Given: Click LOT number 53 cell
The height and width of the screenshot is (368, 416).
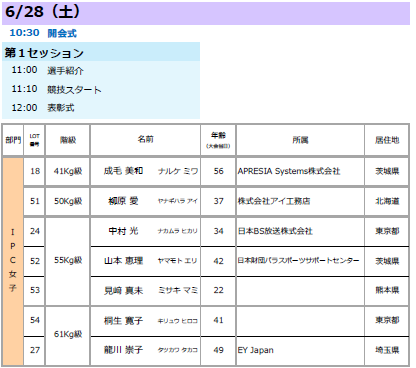Looking at the screenshot, I should point(34,290).
